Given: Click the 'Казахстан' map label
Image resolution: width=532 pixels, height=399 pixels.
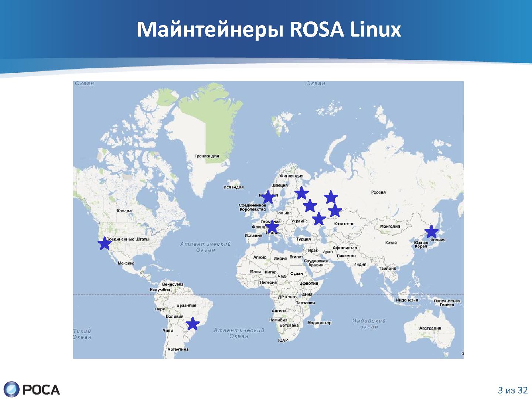Looking at the screenshot, I should 344,224.
